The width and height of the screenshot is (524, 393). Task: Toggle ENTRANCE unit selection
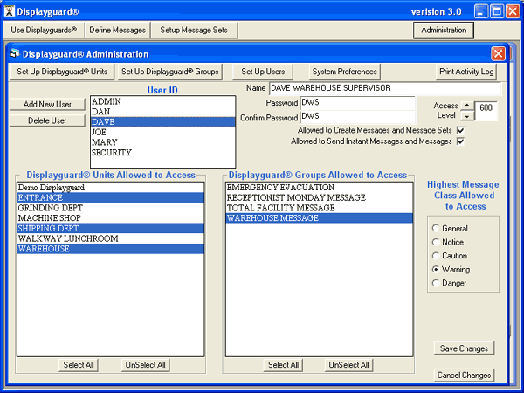pos(110,198)
